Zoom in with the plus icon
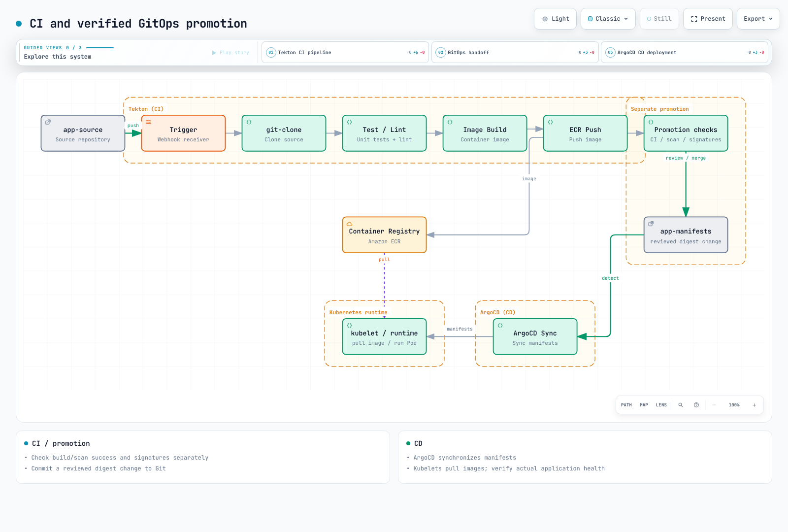This screenshot has height=532, width=788. click(754, 405)
